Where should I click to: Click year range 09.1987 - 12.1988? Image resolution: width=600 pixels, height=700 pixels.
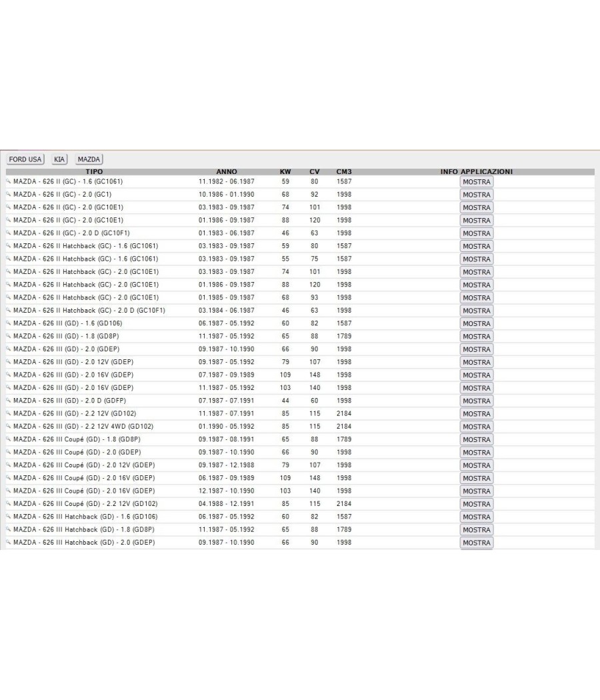[227, 465]
